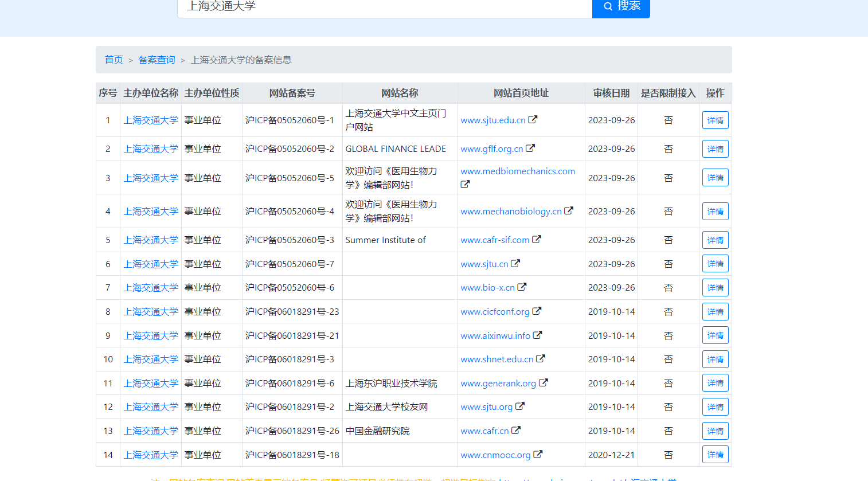Click the external link icon beside www.mechanobiology.cn
Image resolution: width=868 pixels, height=481 pixels.
(x=569, y=211)
